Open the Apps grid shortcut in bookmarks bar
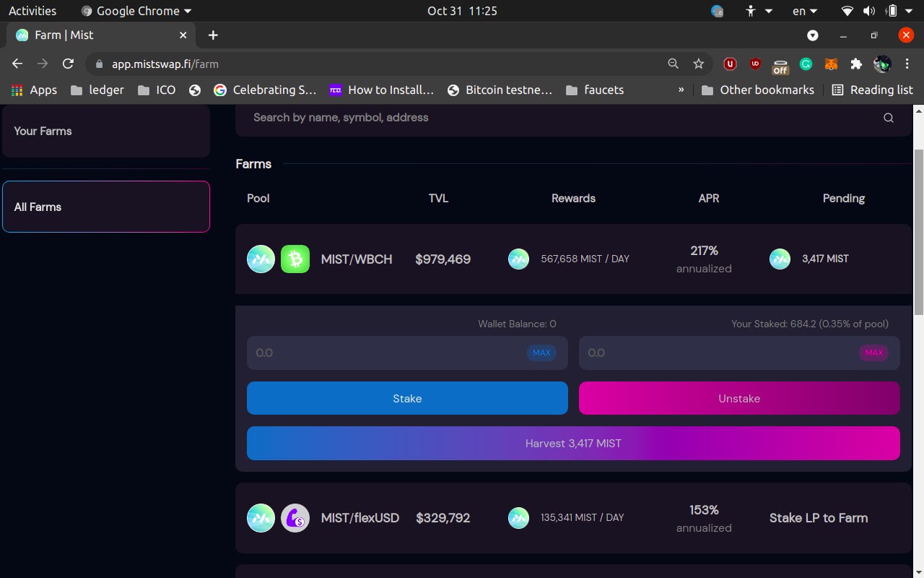This screenshot has height=578, width=924. click(33, 90)
